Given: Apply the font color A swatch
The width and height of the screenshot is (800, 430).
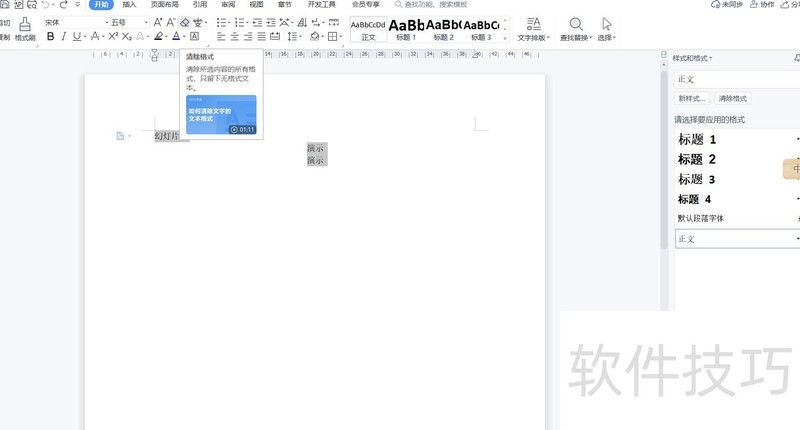Looking at the screenshot, I should tap(176, 36).
